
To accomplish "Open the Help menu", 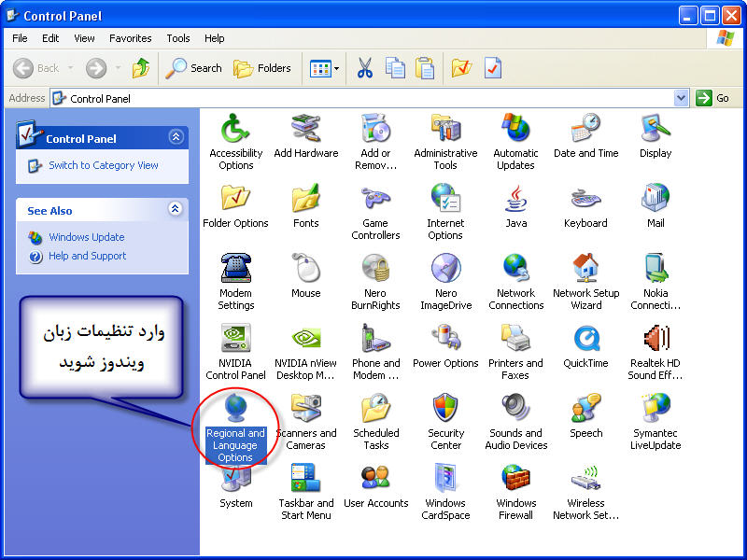I will 215,38.
